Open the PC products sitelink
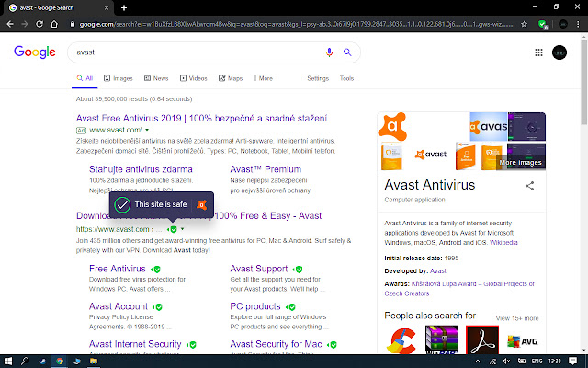This screenshot has width=588, height=368. [x=255, y=306]
